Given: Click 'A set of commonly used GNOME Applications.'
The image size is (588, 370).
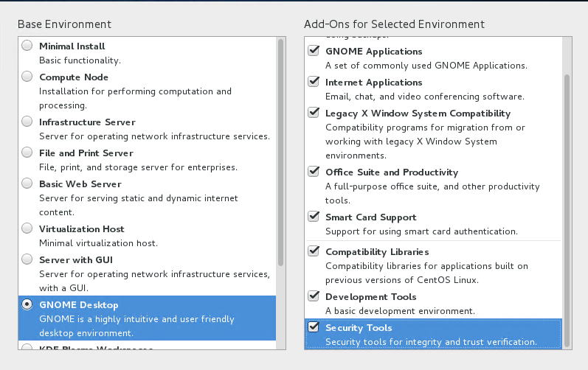Looking at the screenshot, I should [426, 66].
